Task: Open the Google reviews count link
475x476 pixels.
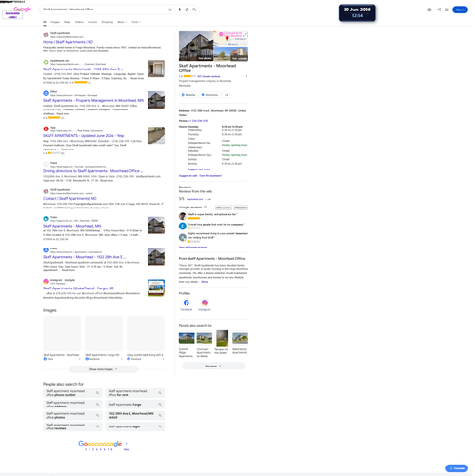Action: point(208,76)
